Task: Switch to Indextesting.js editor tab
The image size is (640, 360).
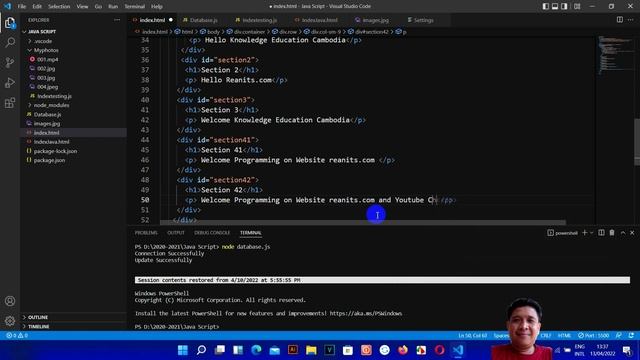Action: point(260,20)
